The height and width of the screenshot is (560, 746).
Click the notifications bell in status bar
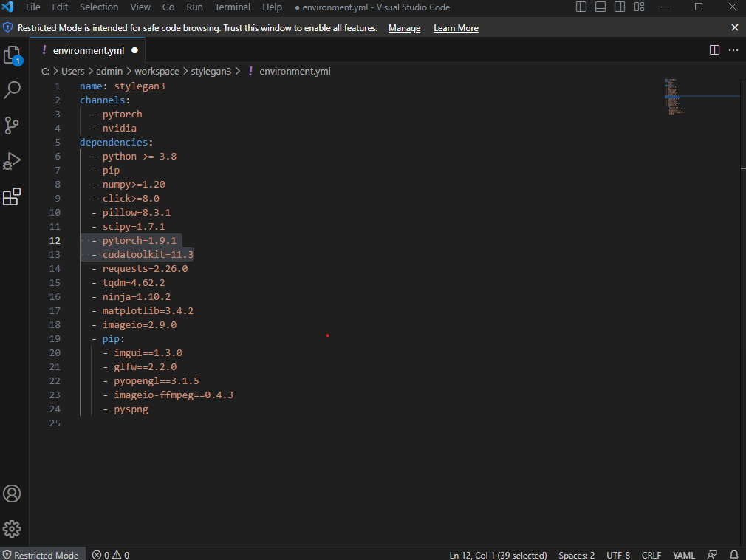click(734, 555)
